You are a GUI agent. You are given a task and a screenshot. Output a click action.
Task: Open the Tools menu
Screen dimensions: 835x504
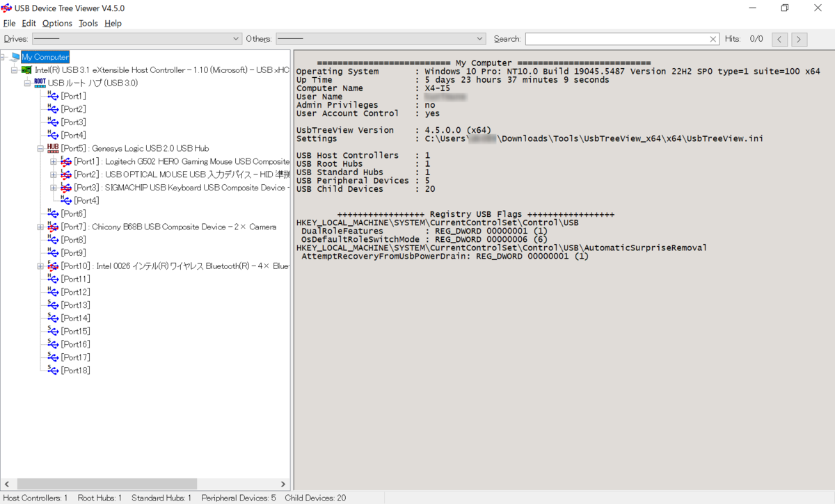coord(88,23)
